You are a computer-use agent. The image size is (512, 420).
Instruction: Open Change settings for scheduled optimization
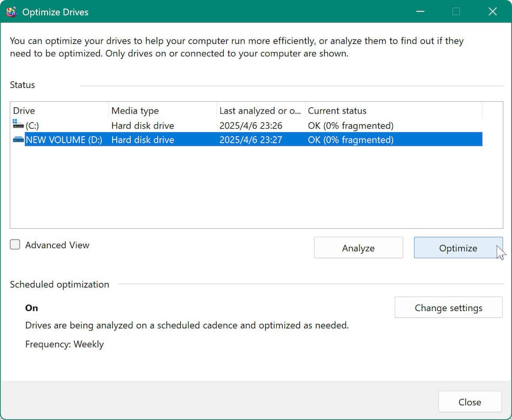click(448, 308)
